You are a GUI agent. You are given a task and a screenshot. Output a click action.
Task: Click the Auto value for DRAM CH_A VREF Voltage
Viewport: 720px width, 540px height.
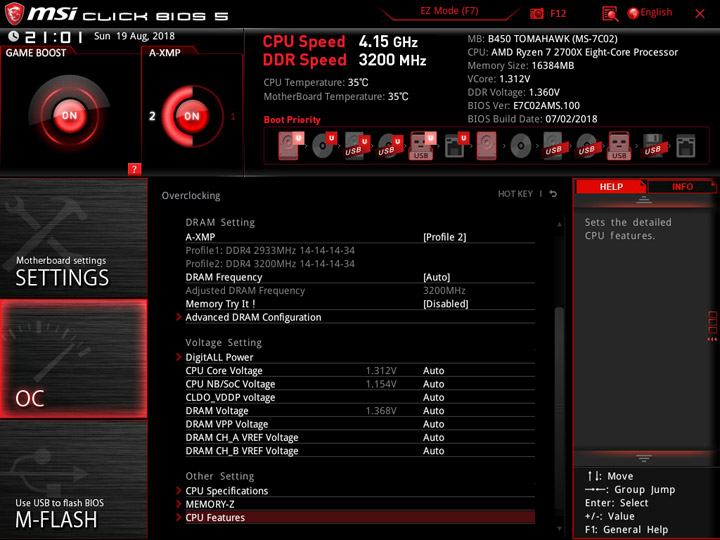pyautogui.click(x=433, y=437)
